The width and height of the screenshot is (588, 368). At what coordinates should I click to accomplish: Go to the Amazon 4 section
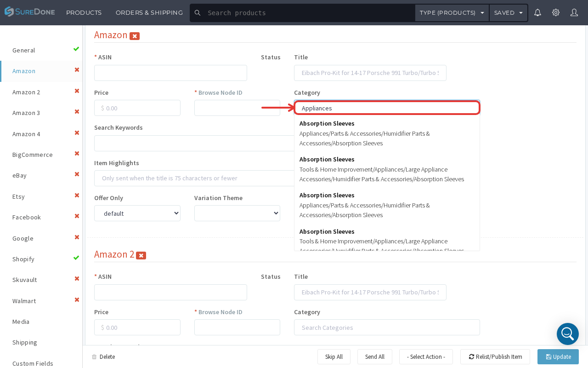[26, 134]
